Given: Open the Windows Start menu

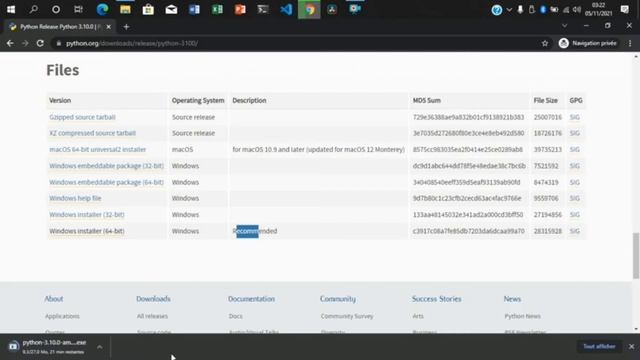Looking at the screenshot, I should 11,9.
